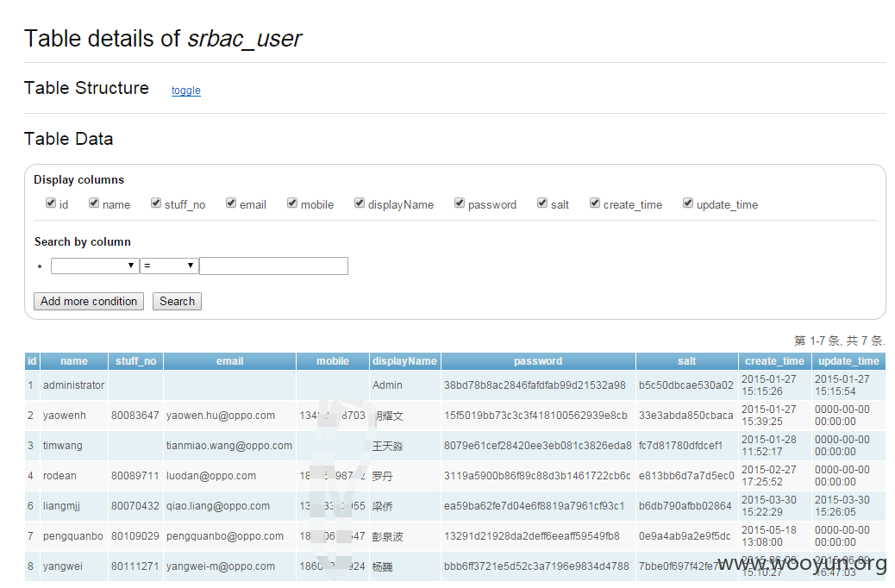Uncheck the name column checkbox
Screen dimensions: 895x588
point(94,203)
